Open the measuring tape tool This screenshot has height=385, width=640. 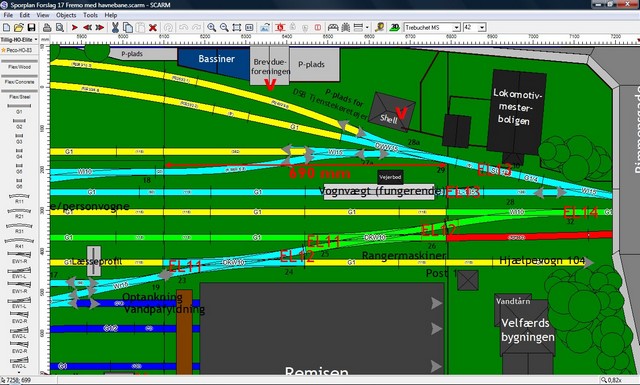coord(380,27)
